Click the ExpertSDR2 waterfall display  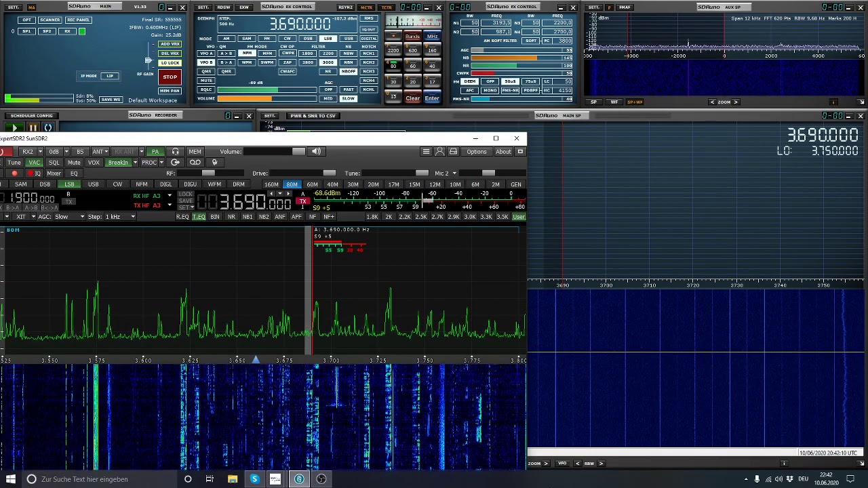(x=263, y=417)
